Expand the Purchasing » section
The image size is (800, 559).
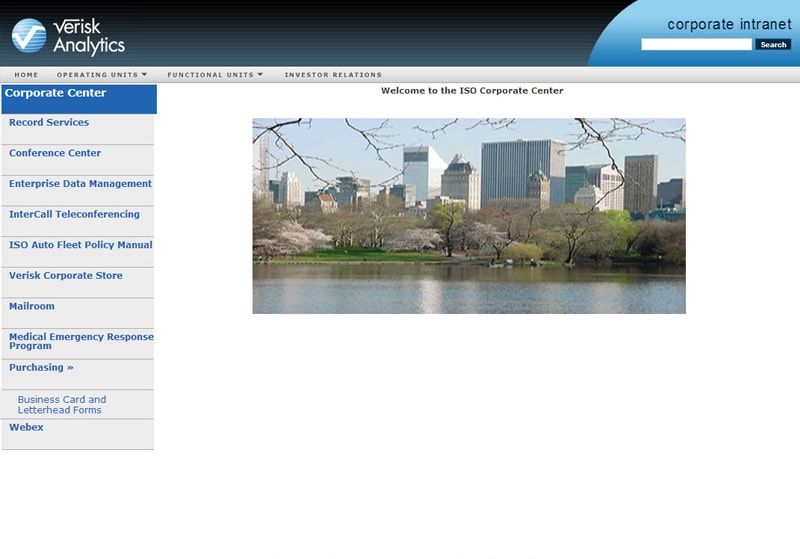(x=42, y=368)
